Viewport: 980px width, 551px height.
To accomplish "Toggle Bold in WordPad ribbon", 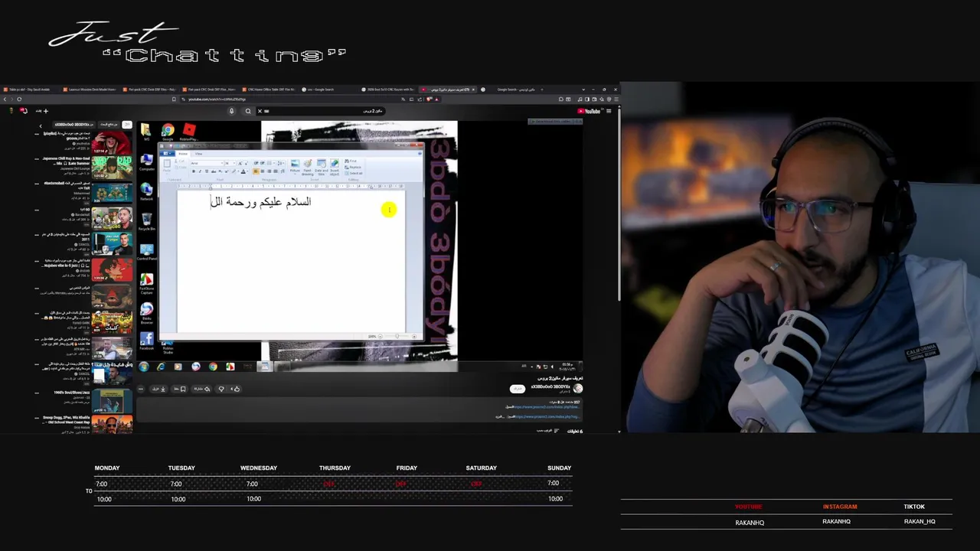I will pos(194,171).
